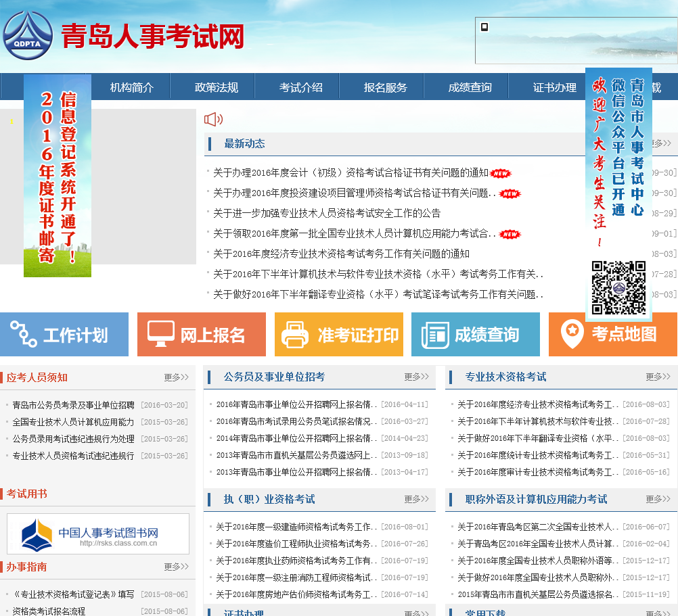Click the 青岛人事考试网 site title
This screenshot has width=678, height=616.
(x=153, y=36)
